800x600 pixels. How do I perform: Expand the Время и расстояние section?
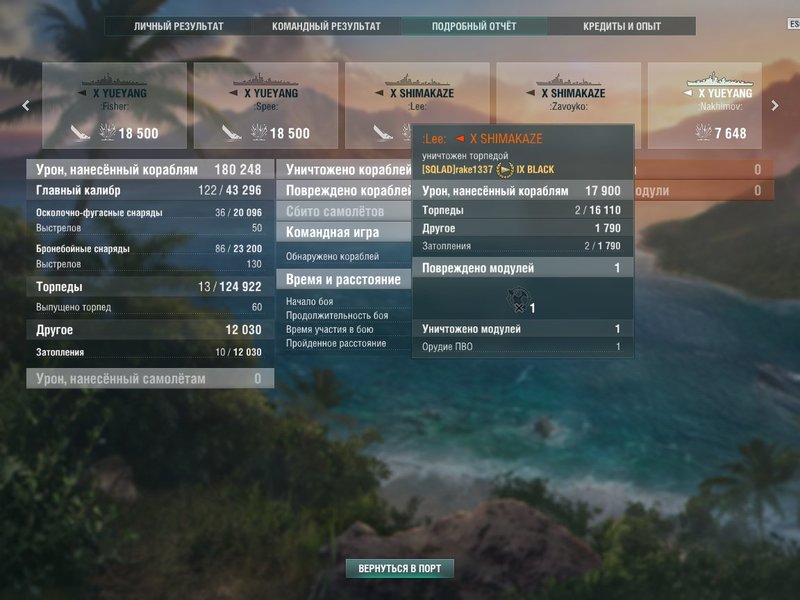[343, 279]
